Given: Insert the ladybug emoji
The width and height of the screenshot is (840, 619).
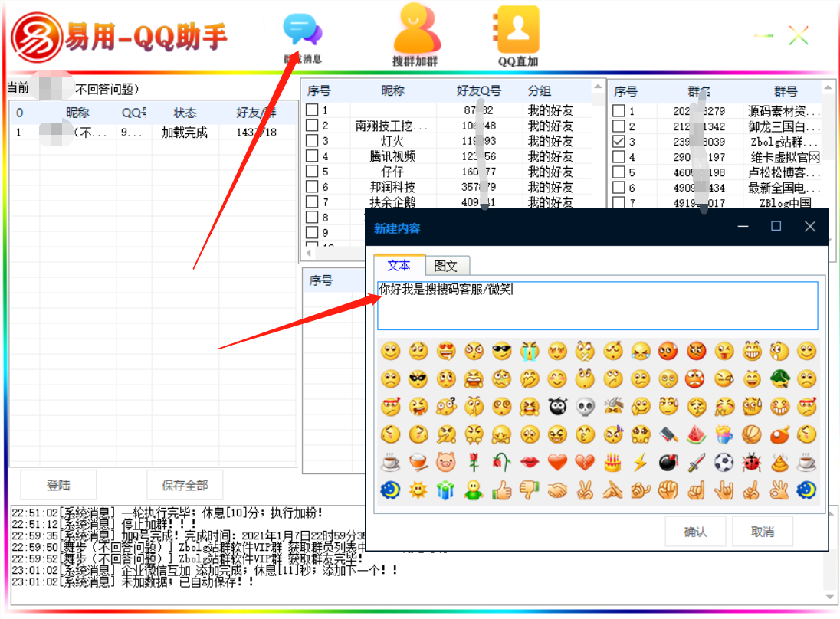Looking at the screenshot, I should pos(752,462).
